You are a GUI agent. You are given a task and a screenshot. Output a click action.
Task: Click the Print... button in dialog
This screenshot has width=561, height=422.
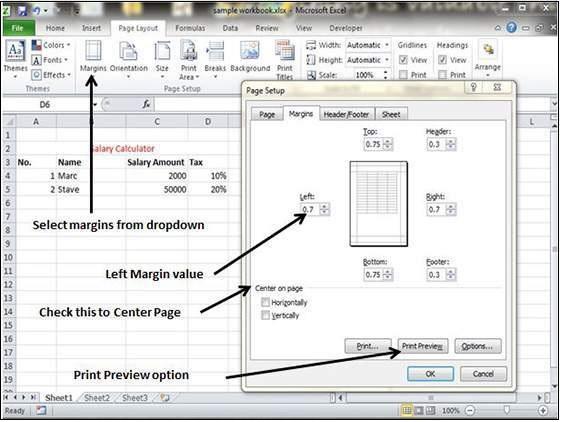368,346
